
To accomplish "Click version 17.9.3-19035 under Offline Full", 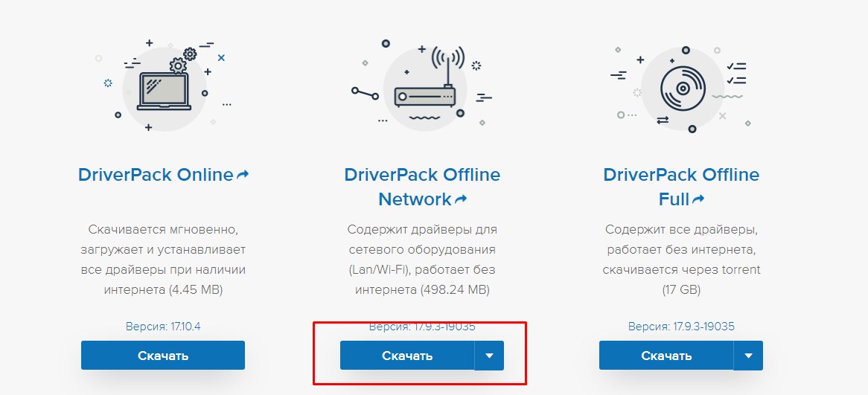I will point(681,327).
